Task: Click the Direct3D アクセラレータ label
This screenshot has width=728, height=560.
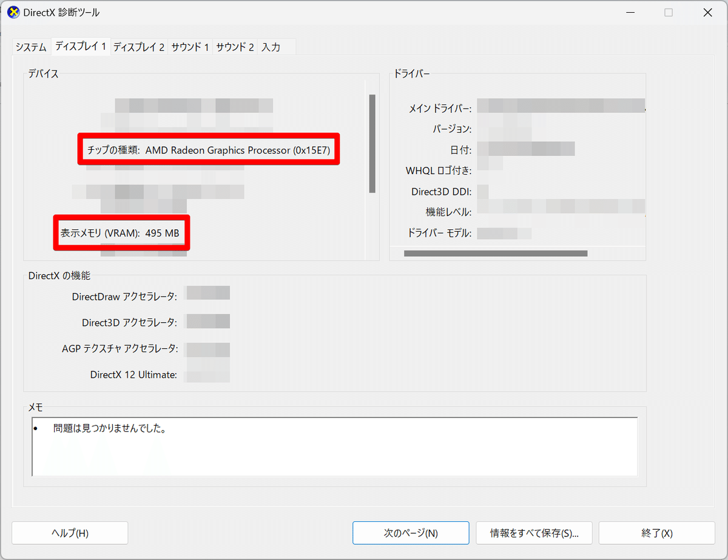Action: pyautogui.click(x=130, y=322)
